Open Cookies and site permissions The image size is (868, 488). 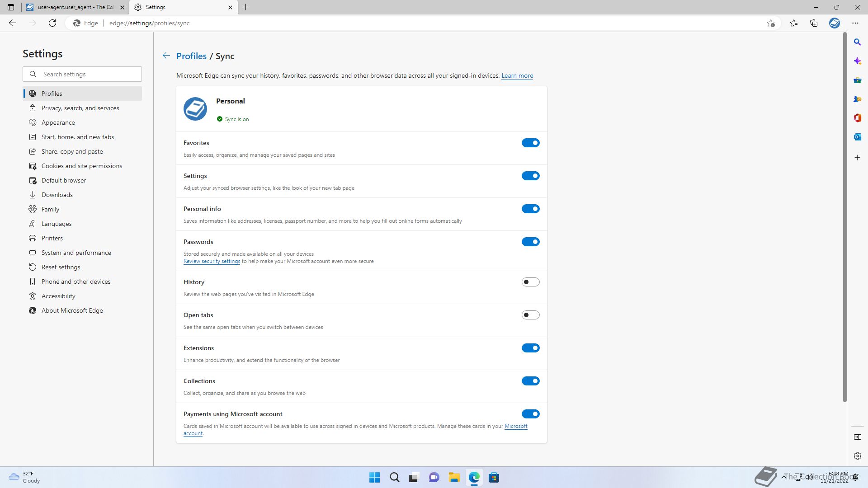tap(82, 166)
